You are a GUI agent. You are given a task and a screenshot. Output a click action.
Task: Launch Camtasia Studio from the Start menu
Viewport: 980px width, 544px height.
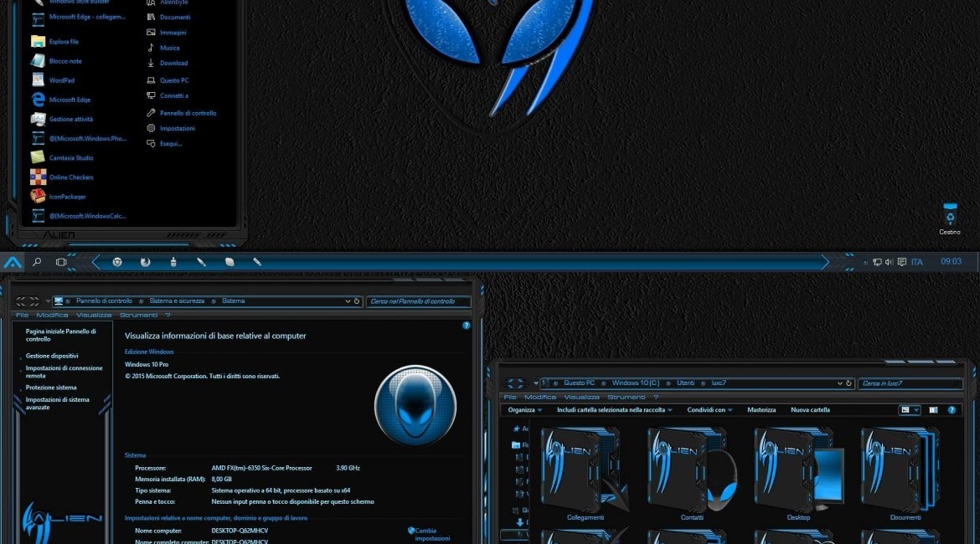(x=62, y=158)
